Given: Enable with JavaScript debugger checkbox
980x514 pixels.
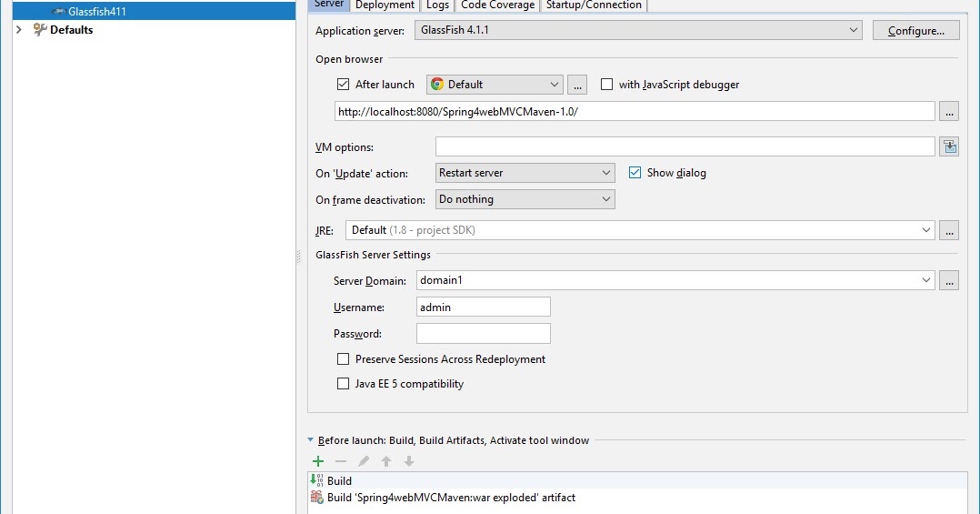Looking at the screenshot, I should (606, 84).
